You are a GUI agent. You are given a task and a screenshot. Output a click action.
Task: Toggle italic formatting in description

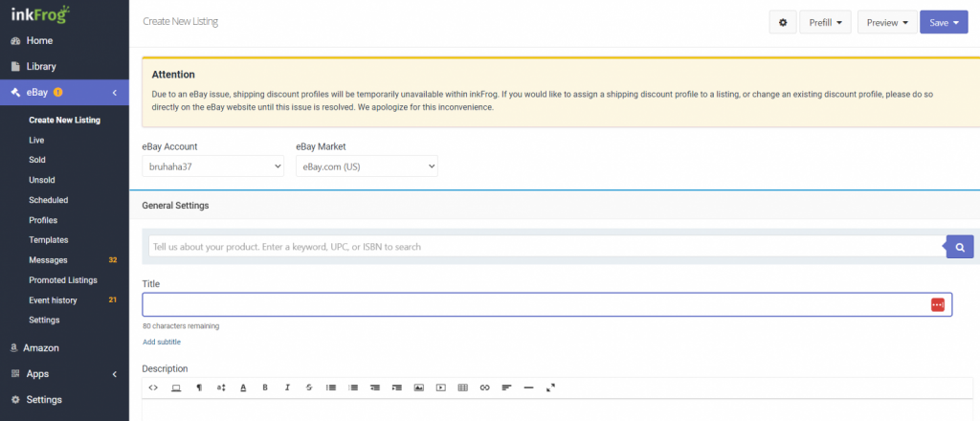287,388
